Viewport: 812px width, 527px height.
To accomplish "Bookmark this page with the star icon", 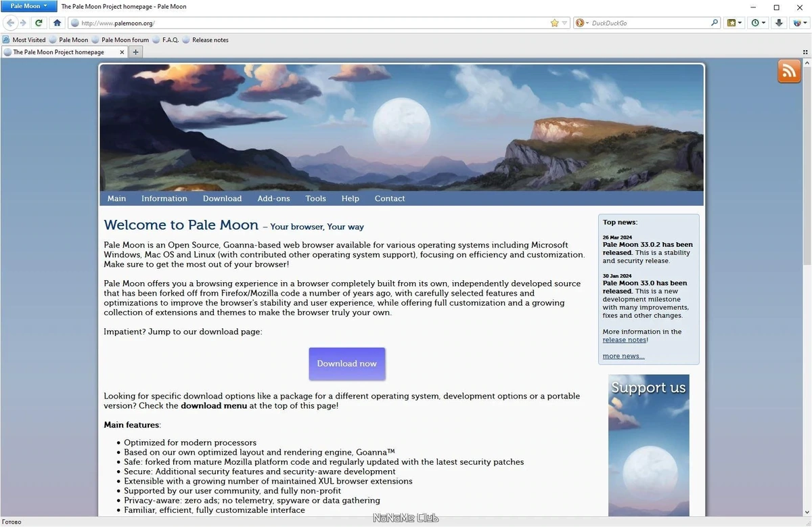I will tap(555, 23).
